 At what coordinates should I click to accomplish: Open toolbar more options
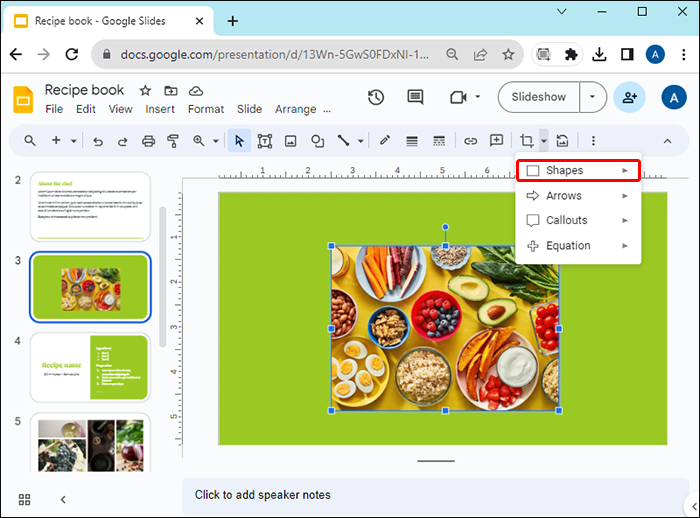pos(593,141)
